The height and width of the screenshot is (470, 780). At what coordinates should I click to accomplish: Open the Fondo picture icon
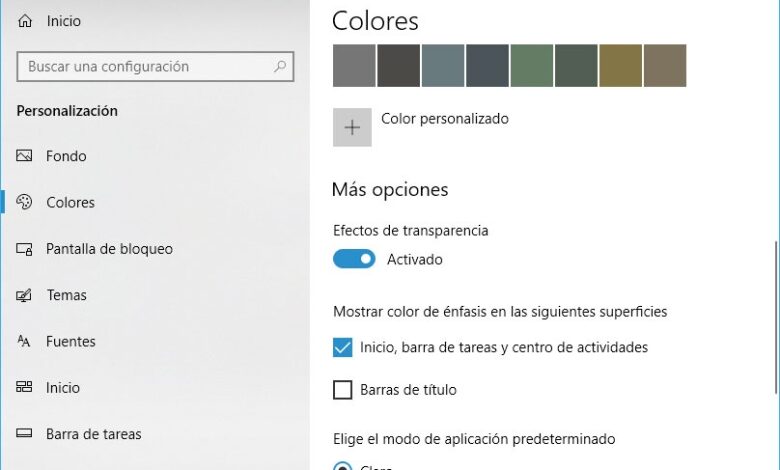click(25, 156)
